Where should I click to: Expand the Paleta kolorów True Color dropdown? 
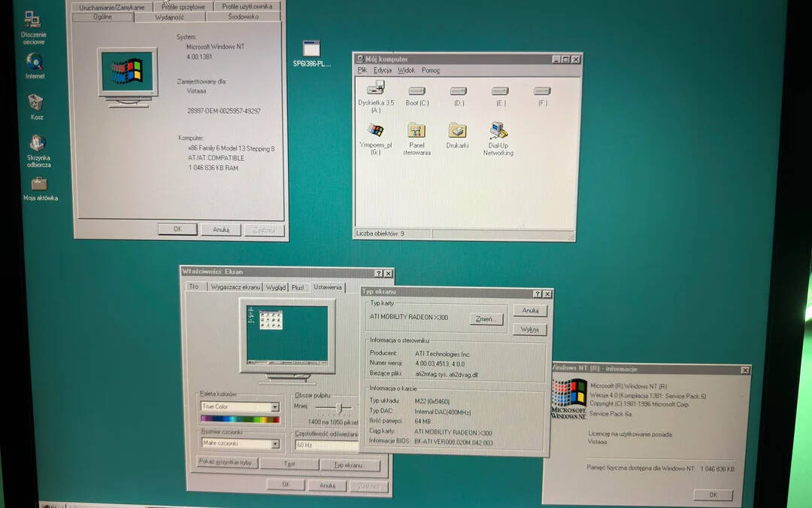275,407
